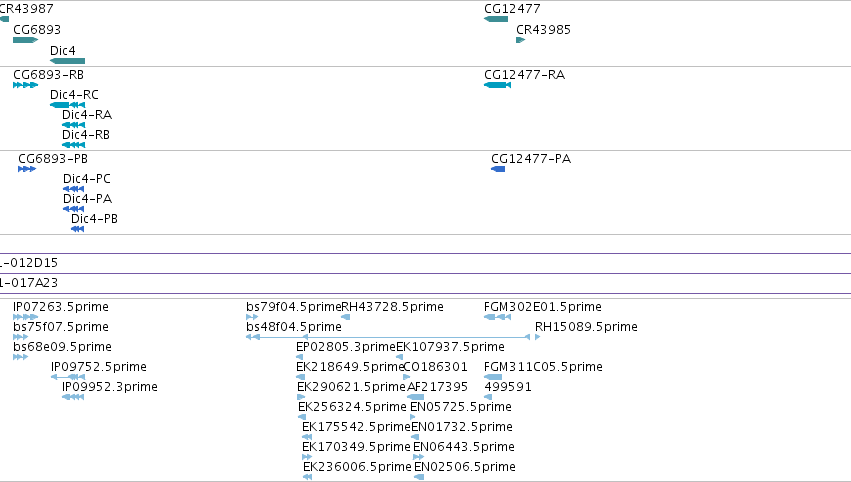This screenshot has height=482, width=851.
Task: Click the CG12477-PA protein glyph
Action: 498,169
